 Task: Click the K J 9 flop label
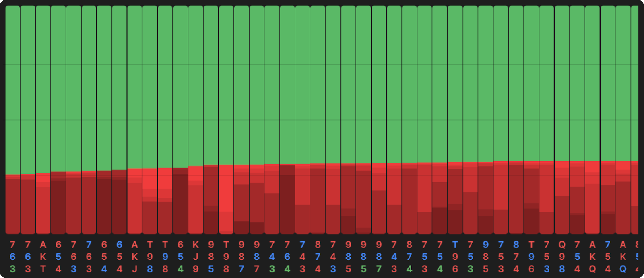point(196,257)
